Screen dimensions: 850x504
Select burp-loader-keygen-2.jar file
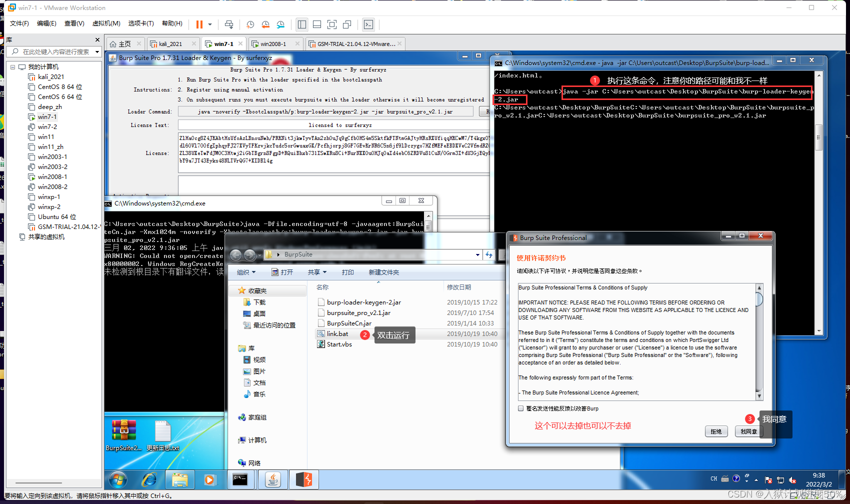point(363,302)
